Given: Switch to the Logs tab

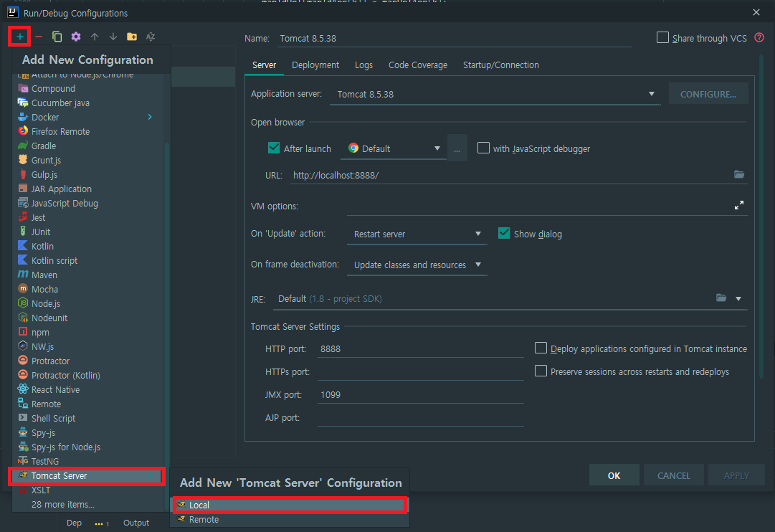Looking at the screenshot, I should (x=363, y=65).
